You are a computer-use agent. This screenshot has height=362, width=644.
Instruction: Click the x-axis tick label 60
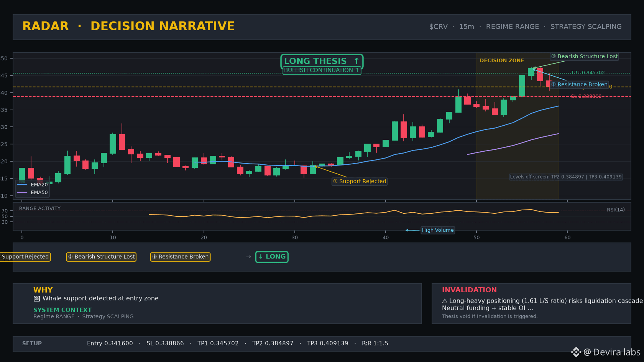tap(567, 238)
